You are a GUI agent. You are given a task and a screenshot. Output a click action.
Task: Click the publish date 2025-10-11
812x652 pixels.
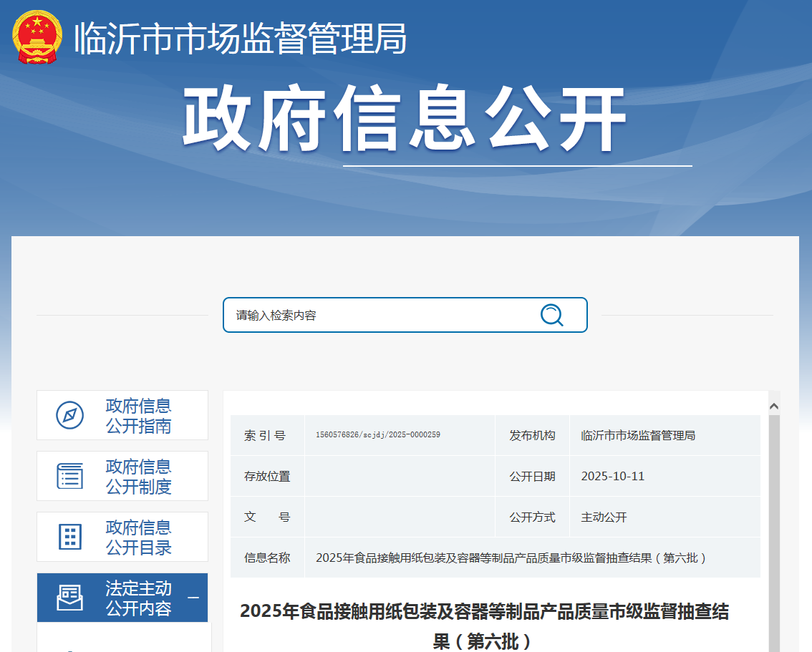click(612, 476)
